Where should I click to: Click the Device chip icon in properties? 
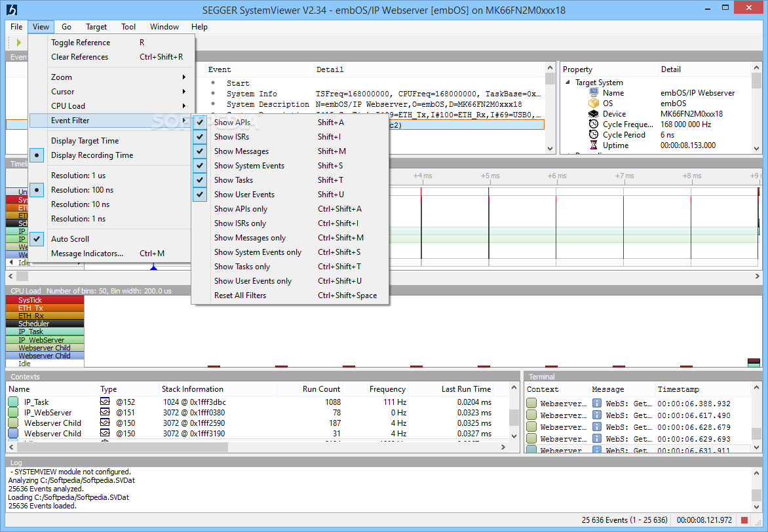coord(594,113)
